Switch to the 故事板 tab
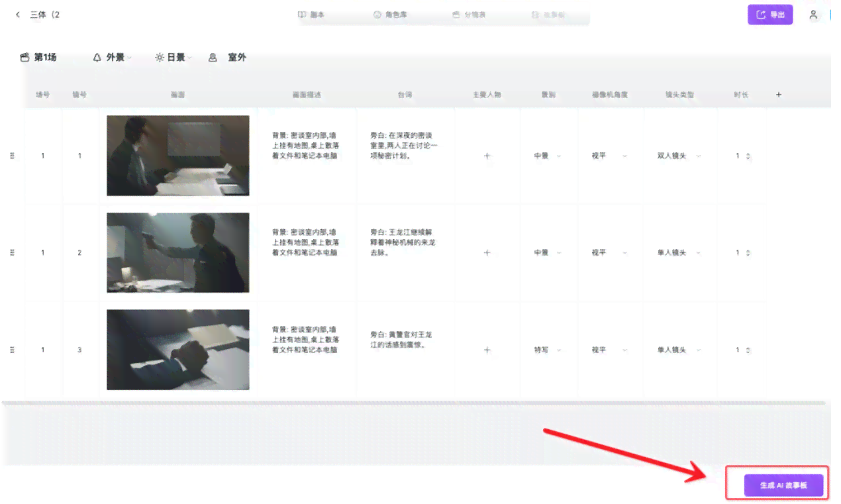Viewport: 841px width, 504px height. tap(548, 15)
